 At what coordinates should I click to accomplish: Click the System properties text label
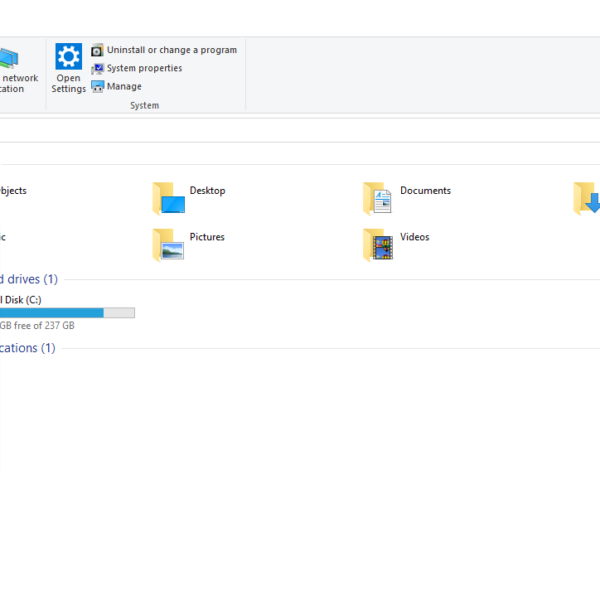144,68
